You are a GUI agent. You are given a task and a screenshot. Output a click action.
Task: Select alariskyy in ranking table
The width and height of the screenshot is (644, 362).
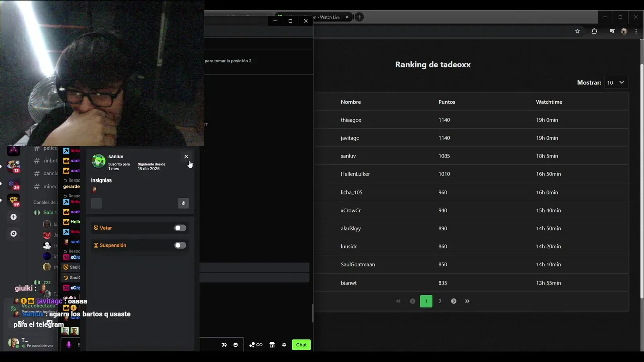pyautogui.click(x=351, y=228)
